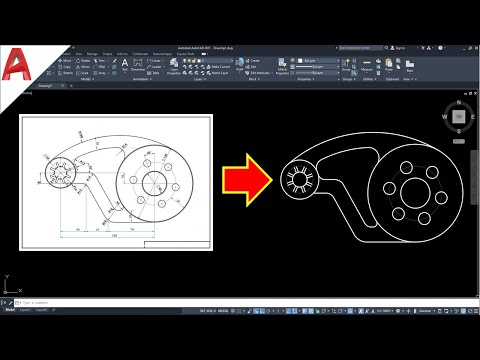Select the Fillet tool
Viewport: 480px width, 360px height.
pyautogui.click(x=99, y=67)
